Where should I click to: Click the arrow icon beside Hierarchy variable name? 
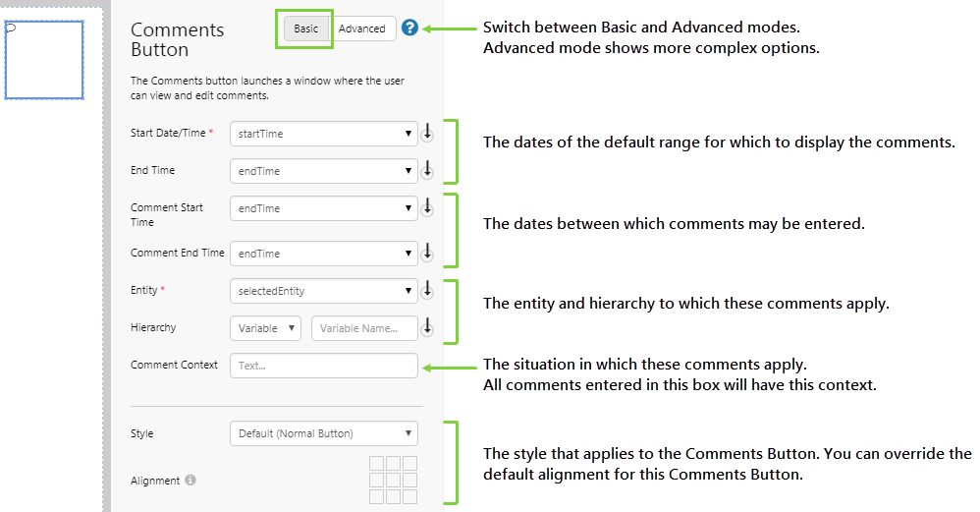pos(427,328)
